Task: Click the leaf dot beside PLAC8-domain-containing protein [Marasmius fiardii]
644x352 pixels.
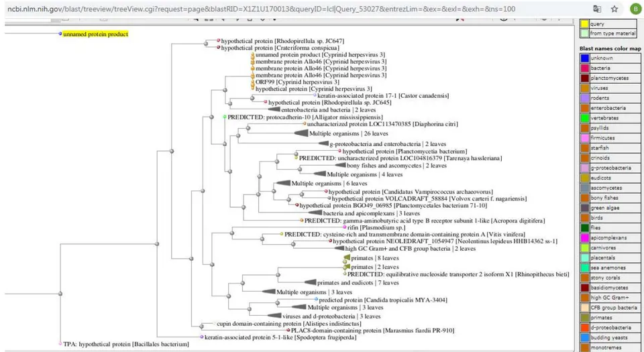Action: [x=288, y=331]
